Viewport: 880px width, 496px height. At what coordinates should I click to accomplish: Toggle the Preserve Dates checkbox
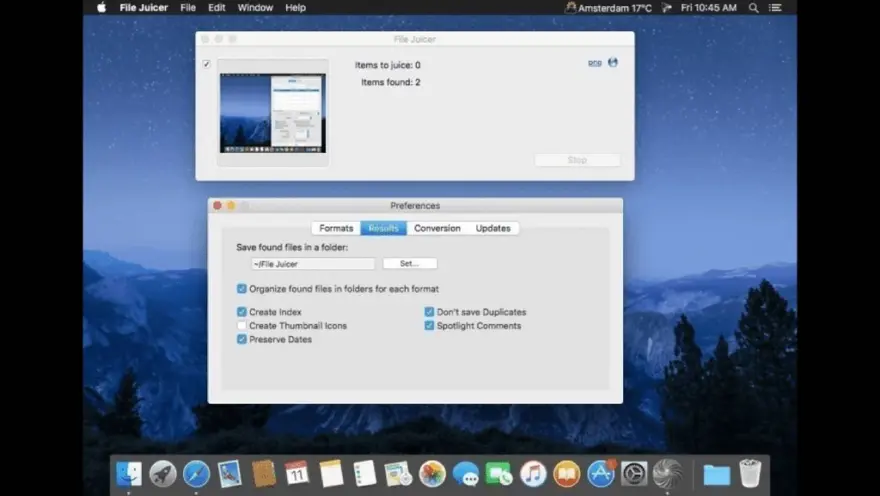[x=242, y=339]
